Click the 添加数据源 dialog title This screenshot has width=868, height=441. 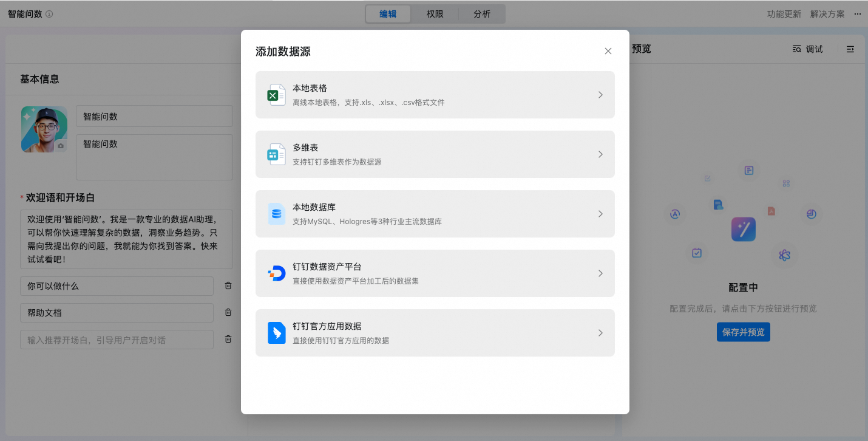point(283,52)
